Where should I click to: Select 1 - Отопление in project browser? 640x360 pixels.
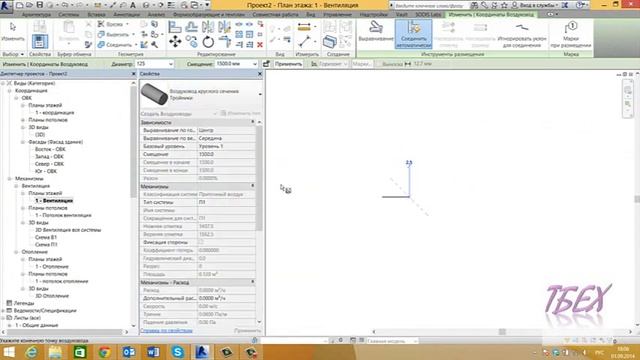click(x=52, y=267)
